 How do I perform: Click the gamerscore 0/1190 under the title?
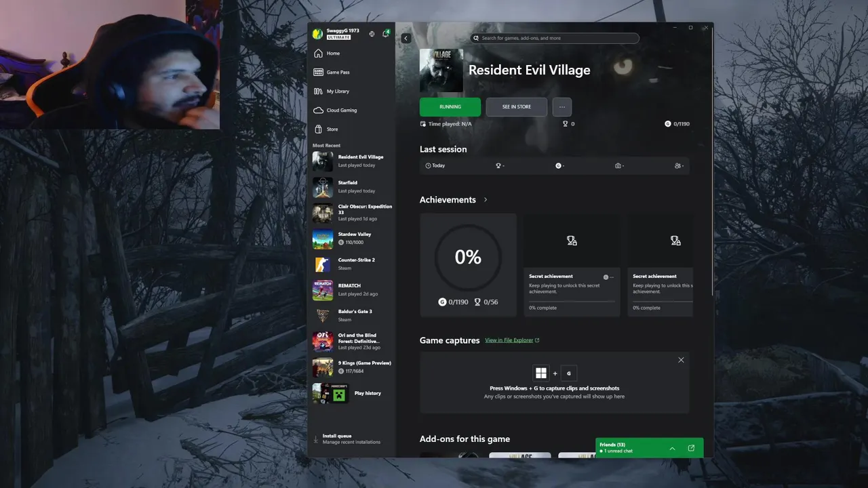pyautogui.click(x=677, y=124)
